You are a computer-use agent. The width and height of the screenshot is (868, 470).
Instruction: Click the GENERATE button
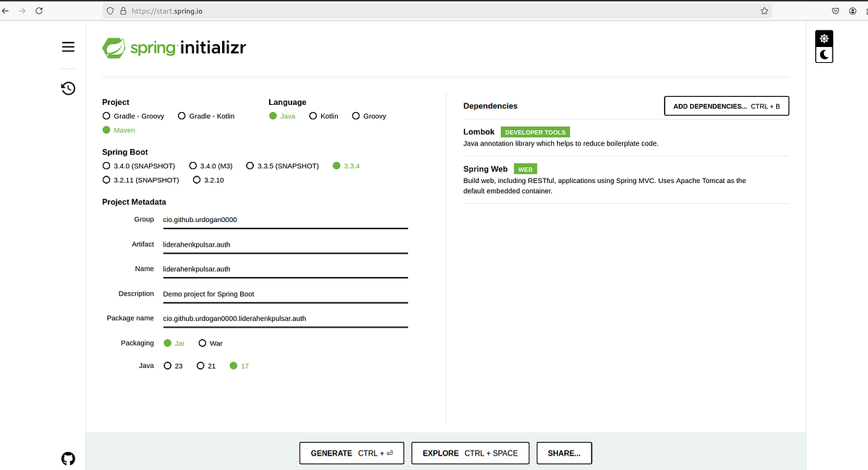tap(352, 453)
